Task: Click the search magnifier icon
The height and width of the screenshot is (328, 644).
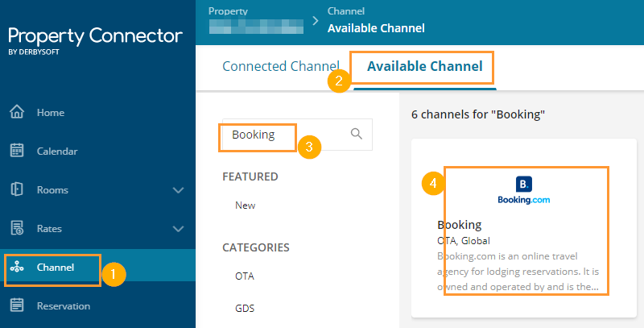Action: [357, 134]
